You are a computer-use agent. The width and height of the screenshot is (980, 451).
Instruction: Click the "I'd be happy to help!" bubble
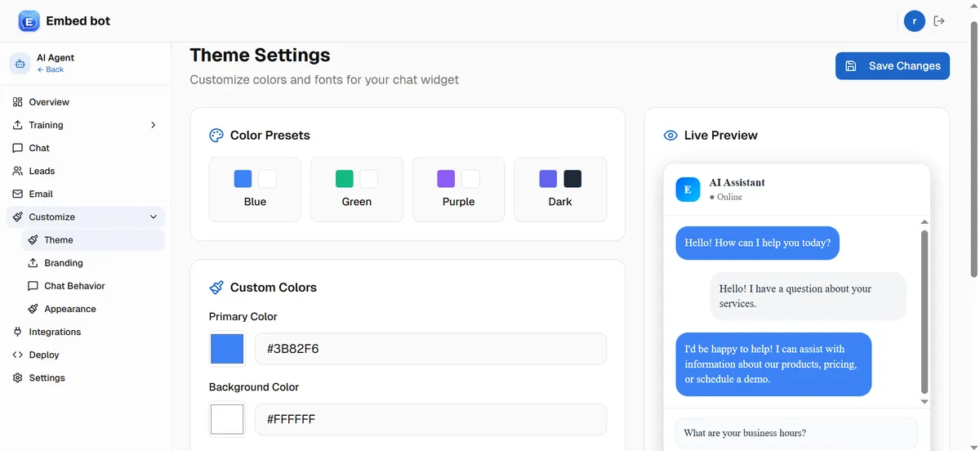(x=773, y=364)
